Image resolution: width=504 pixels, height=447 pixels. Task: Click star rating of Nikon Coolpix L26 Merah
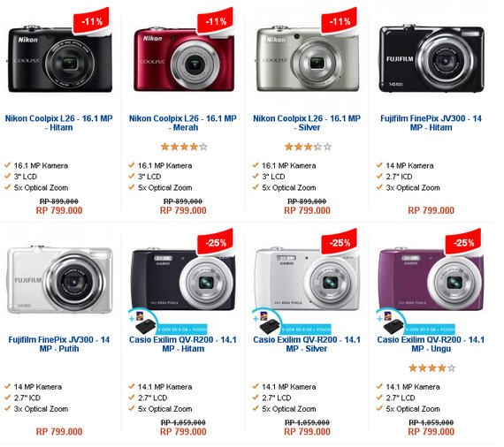pos(184,147)
